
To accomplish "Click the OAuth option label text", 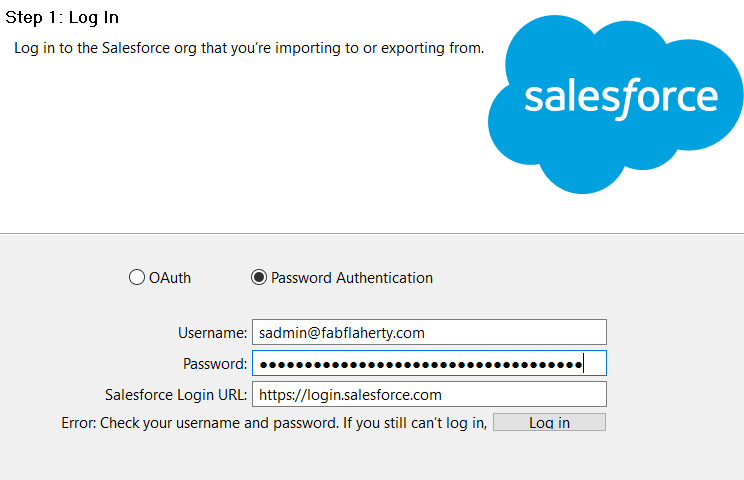I will pos(170,278).
